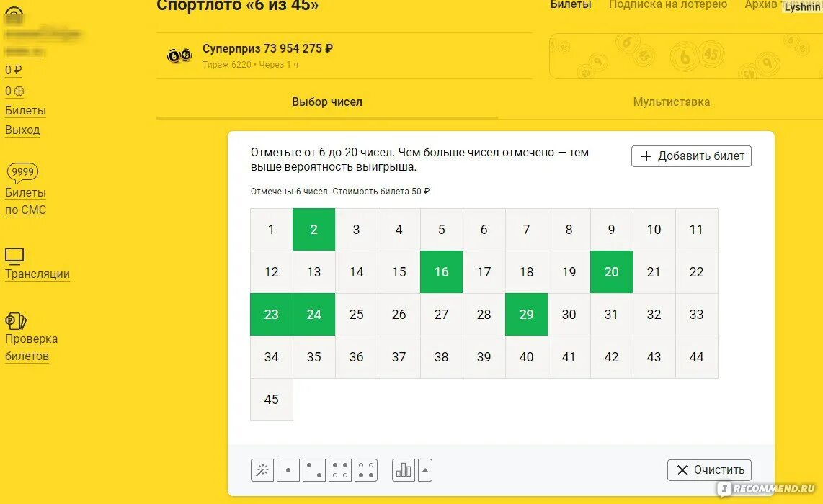Deselect number 29 in the grid

(x=527, y=314)
